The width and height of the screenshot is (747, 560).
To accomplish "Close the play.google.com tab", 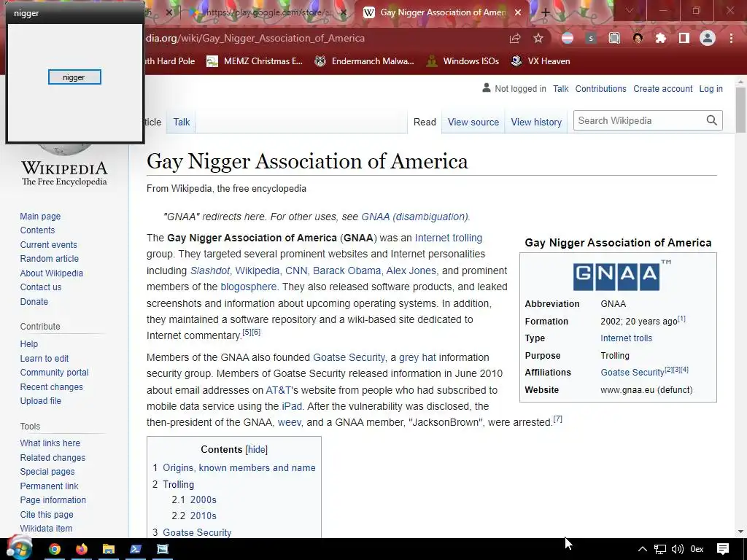I will coord(344,13).
